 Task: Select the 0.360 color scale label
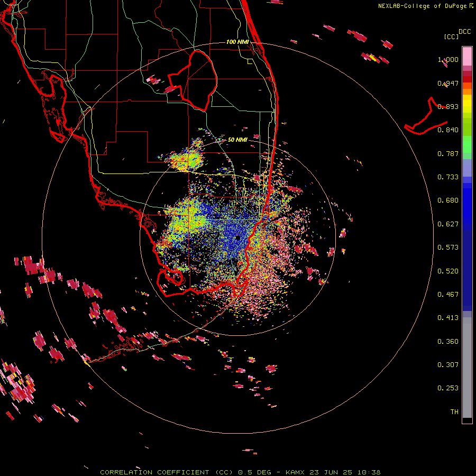[448, 342]
